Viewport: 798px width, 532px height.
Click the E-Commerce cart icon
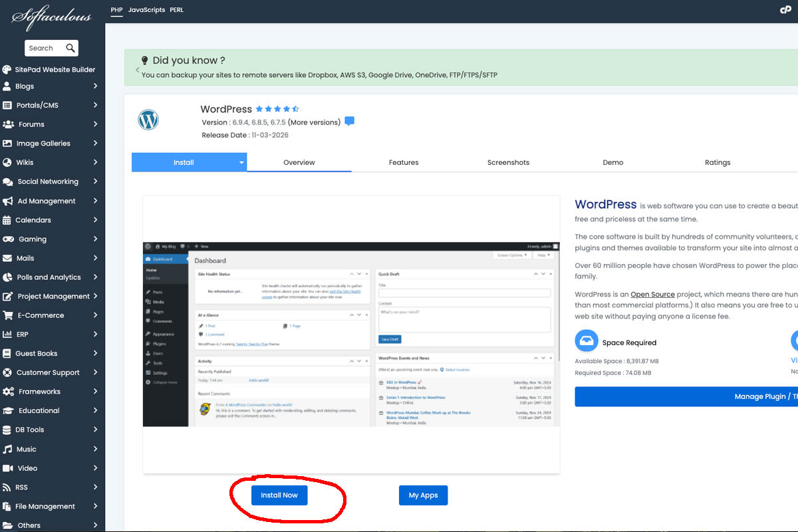click(x=8, y=315)
